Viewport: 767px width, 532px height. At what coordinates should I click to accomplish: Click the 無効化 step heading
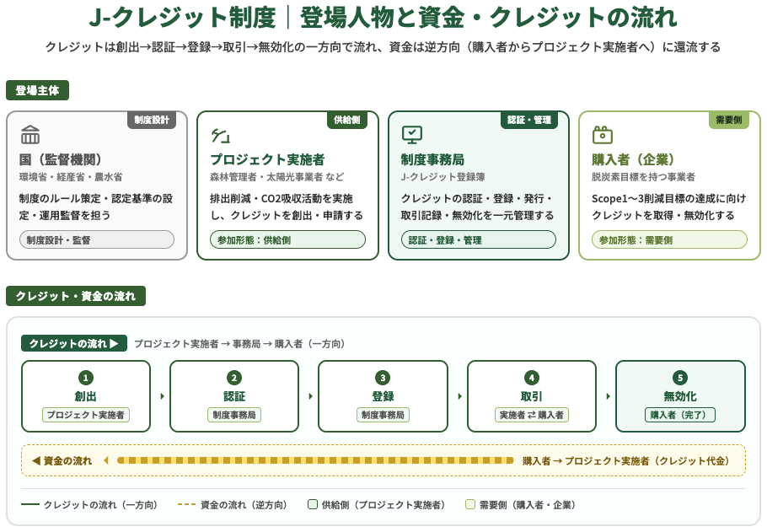point(680,396)
